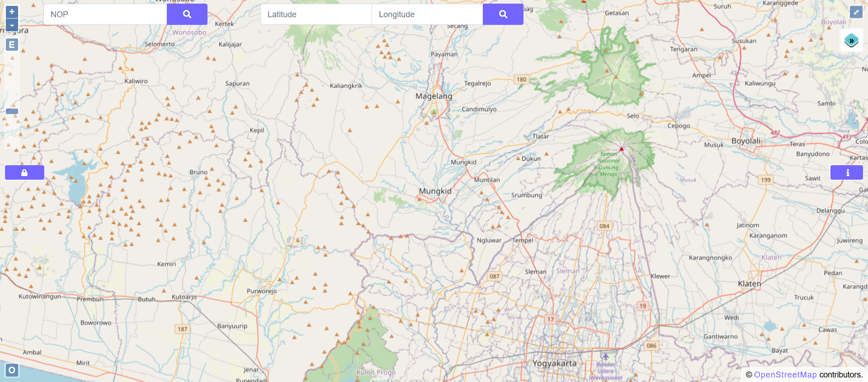The image size is (868, 382).
Task: Click into the Longitude input field
Action: coord(427,14)
